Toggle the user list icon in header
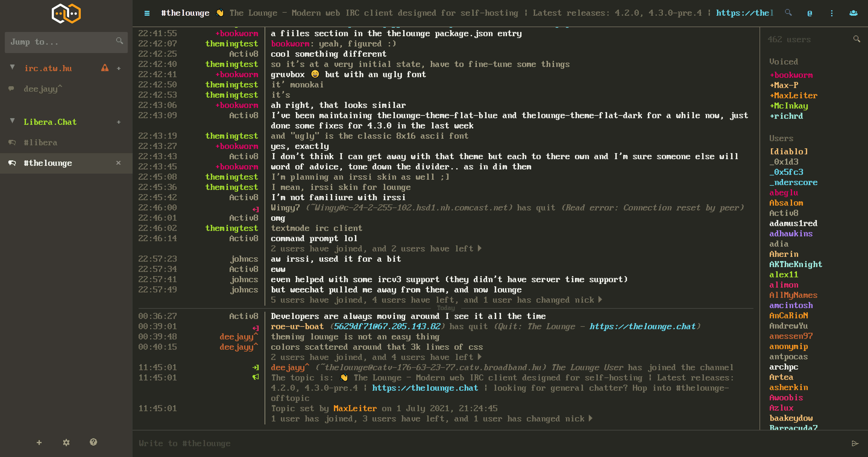Image resolution: width=868 pixels, height=457 pixels. 853,13
